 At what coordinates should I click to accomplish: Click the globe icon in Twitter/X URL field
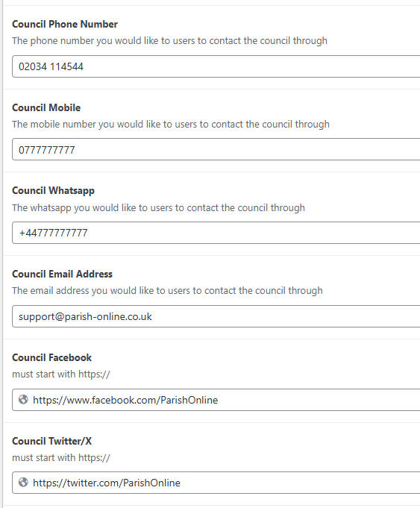(23, 483)
